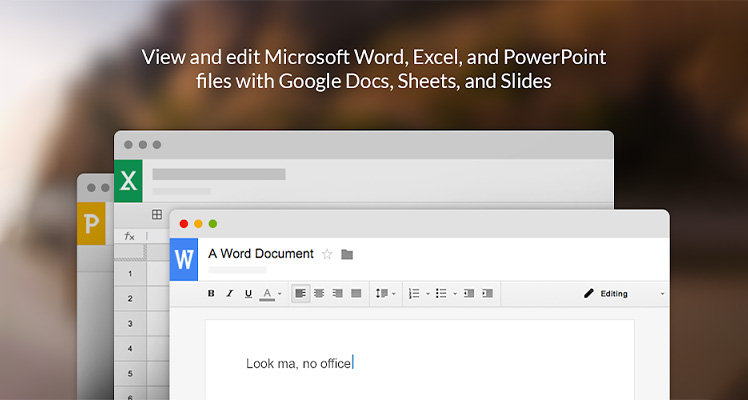
Task: Click the title "A Word Document"
Action: [261, 254]
